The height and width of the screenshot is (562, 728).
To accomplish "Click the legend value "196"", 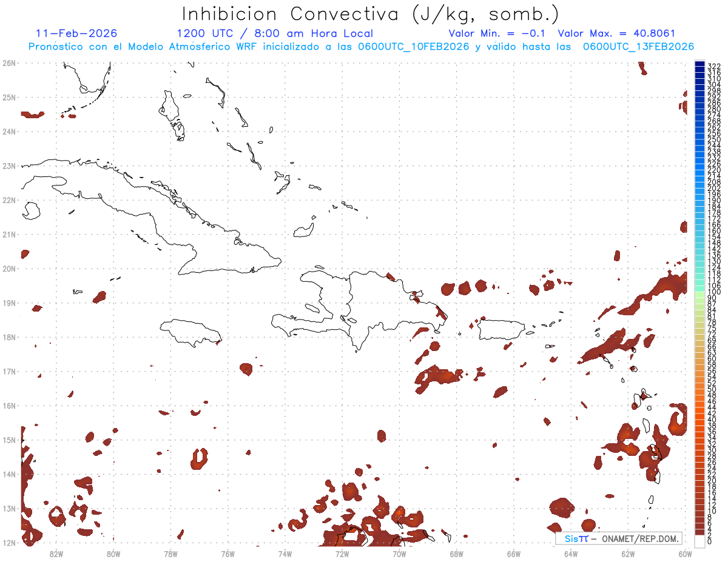I will 714,195.
